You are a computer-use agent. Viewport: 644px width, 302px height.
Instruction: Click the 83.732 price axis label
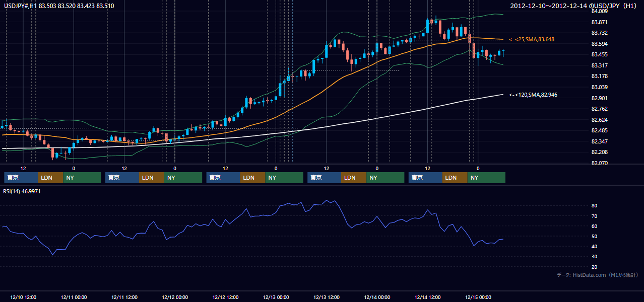600,33
